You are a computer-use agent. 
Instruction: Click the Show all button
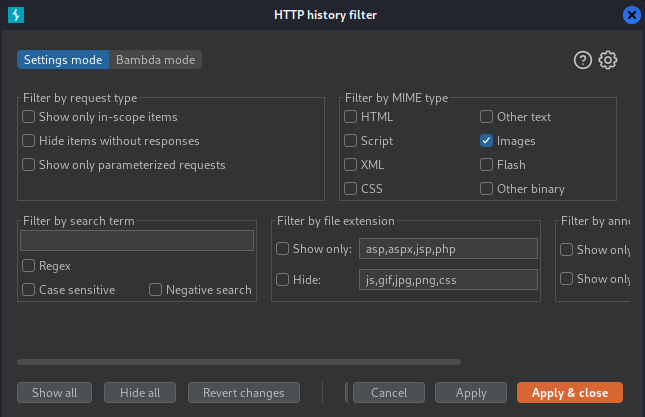54,393
